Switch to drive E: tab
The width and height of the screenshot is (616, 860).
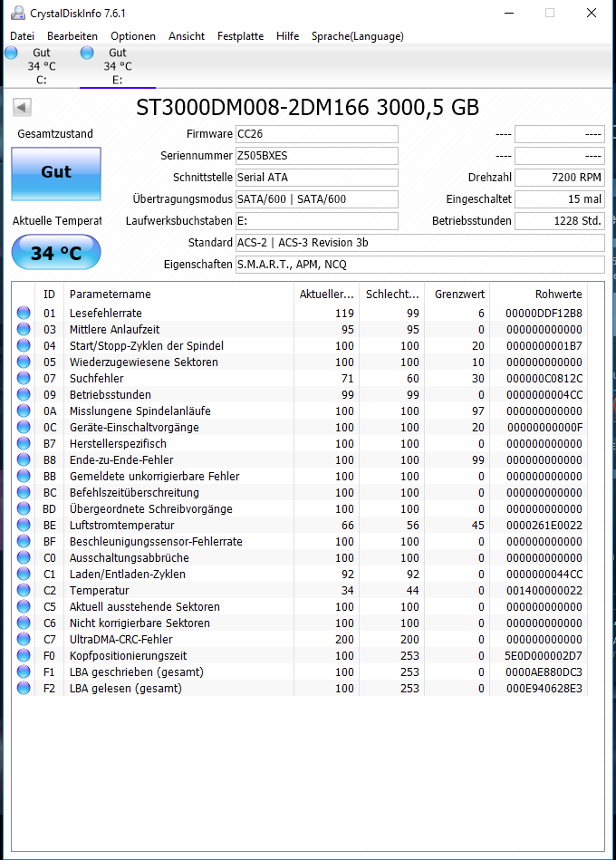[x=117, y=66]
